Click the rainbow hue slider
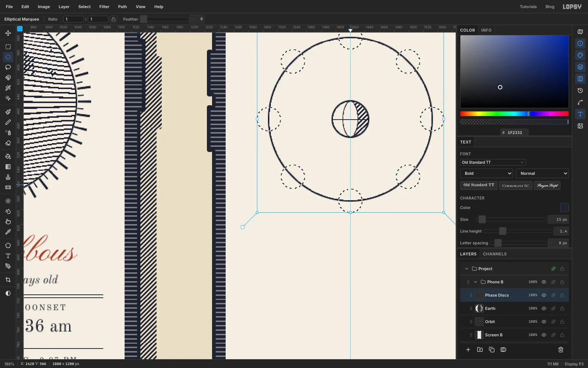The image size is (588, 368). pyautogui.click(x=514, y=114)
